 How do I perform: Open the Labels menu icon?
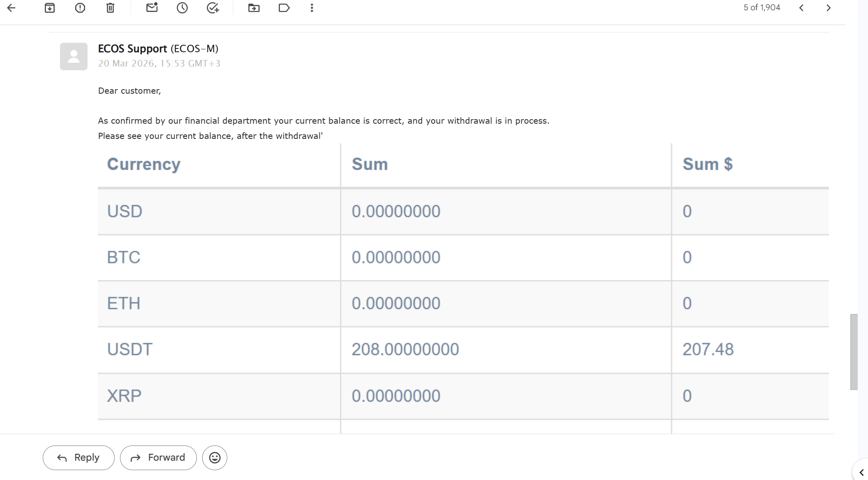(284, 8)
